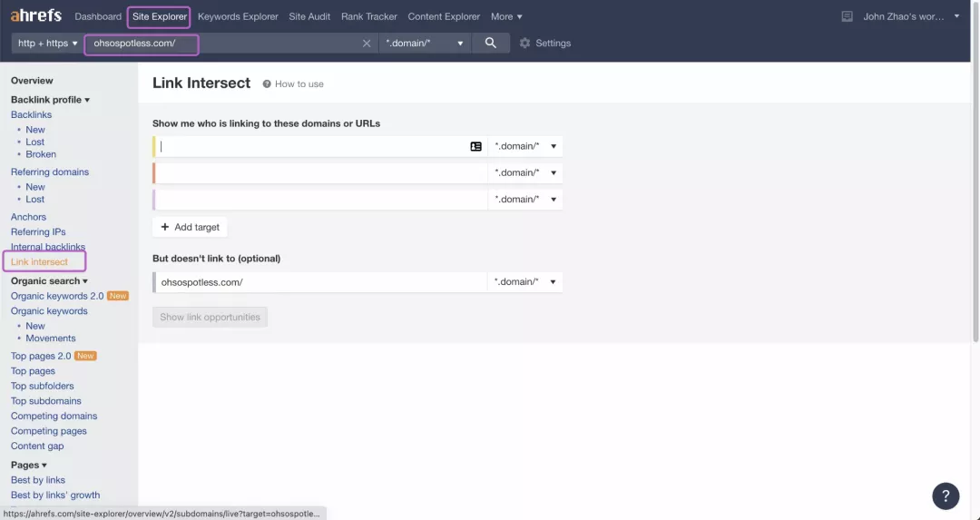Open Movements under Organic keywords
Viewport: 980px width, 520px height.
tap(51, 338)
